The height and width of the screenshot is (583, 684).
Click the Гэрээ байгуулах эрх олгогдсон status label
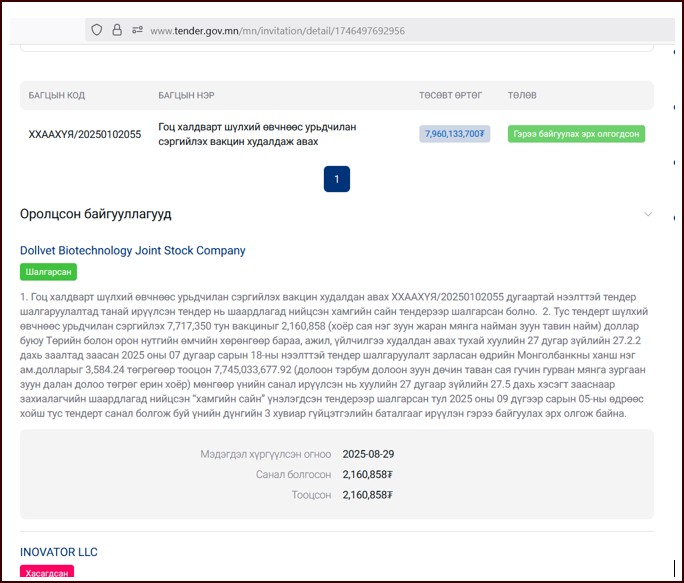click(x=576, y=134)
